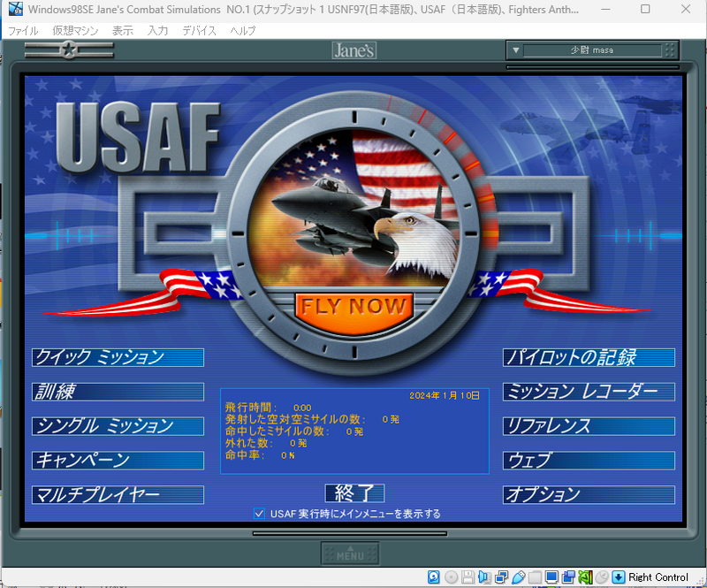707x588 pixels.
Task: Click the 少尉 masa pilot name field
Action: pos(592,50)
